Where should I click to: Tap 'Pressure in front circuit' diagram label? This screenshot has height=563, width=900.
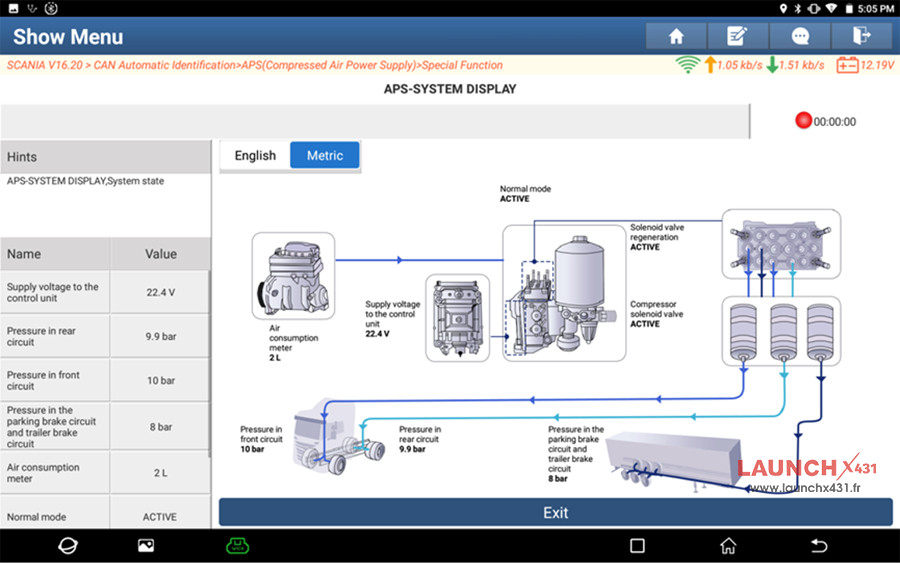261,439
